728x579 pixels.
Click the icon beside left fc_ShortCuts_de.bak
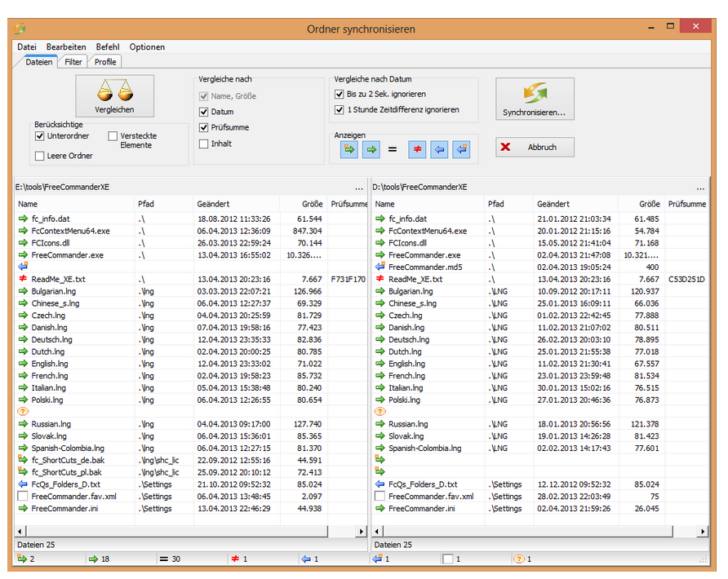click(x=23, y=460)
